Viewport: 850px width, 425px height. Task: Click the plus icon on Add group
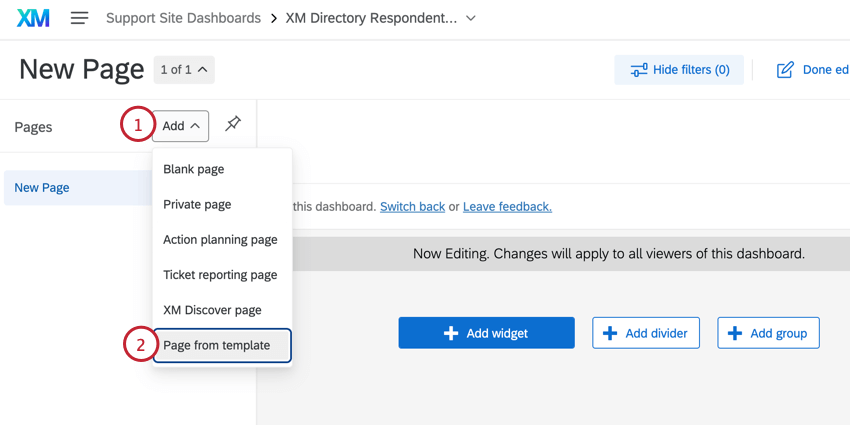tap(735, 333)
